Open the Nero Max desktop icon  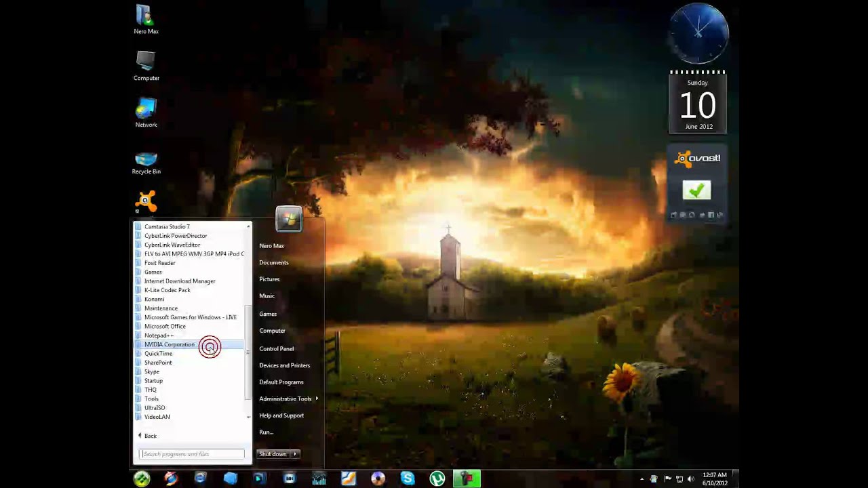(x=146, y=20)
